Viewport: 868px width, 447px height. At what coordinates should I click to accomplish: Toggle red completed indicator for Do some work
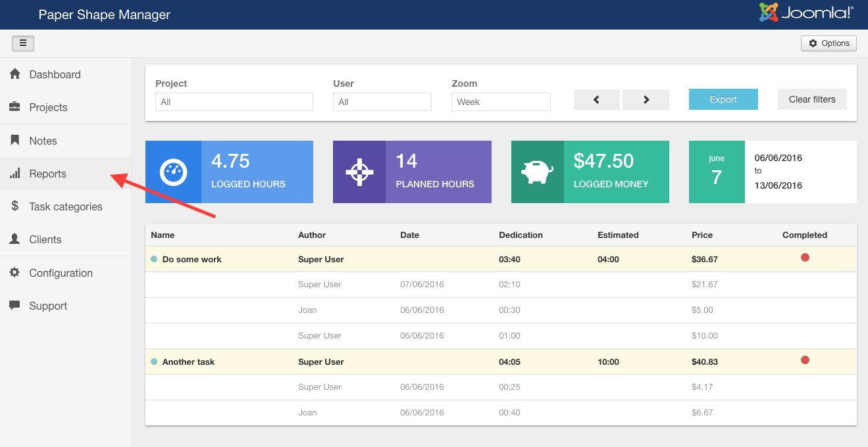click(805, 258)
